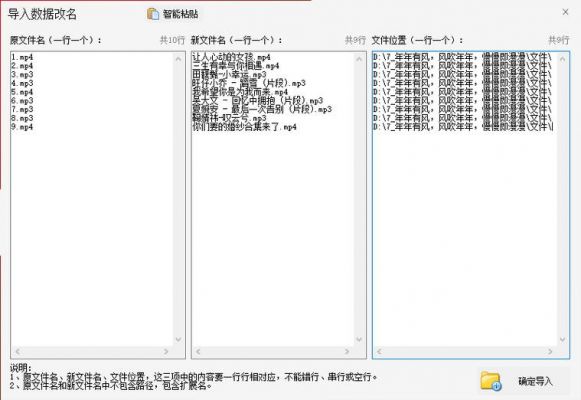Click the 智能粘贴 clipboard icon
Screen dimensions: 581x400
(153, 14)
